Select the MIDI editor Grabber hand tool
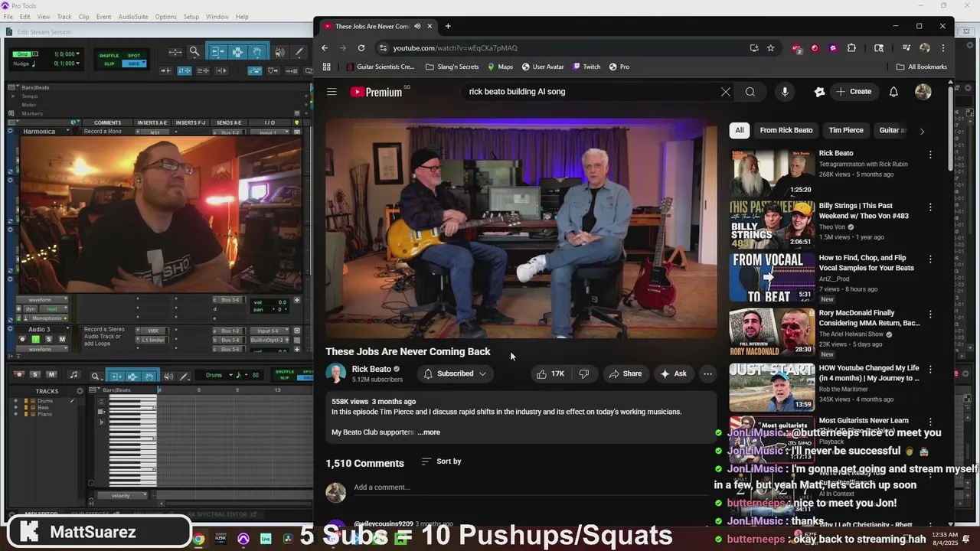980x551 pixels. pos(149,376)
